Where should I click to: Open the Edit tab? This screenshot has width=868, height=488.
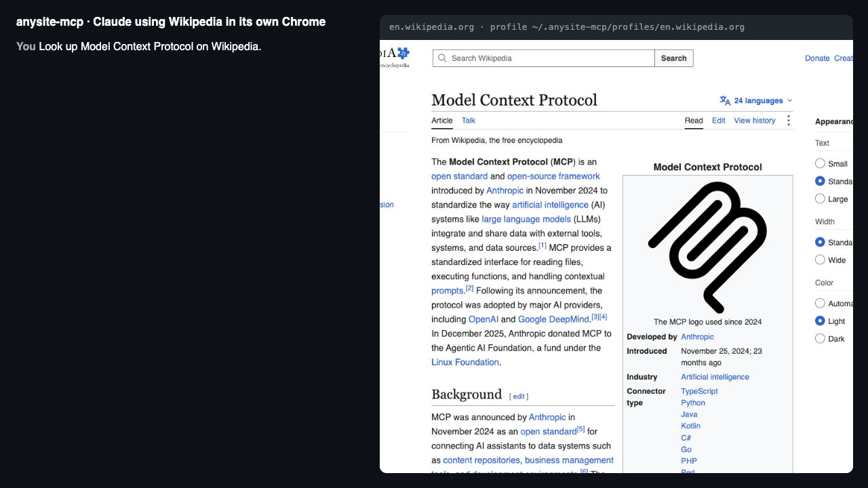pyautogui.click(x=719, y=121)
